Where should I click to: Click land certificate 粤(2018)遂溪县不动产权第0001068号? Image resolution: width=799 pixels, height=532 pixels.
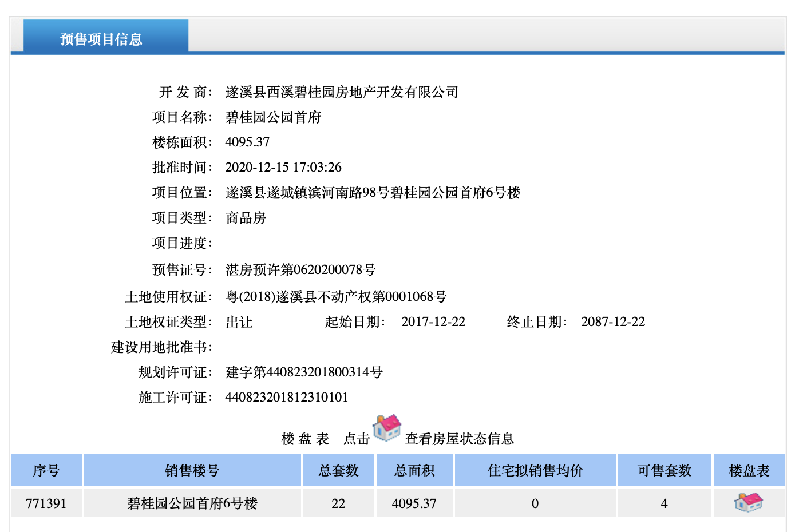[336, 296]
